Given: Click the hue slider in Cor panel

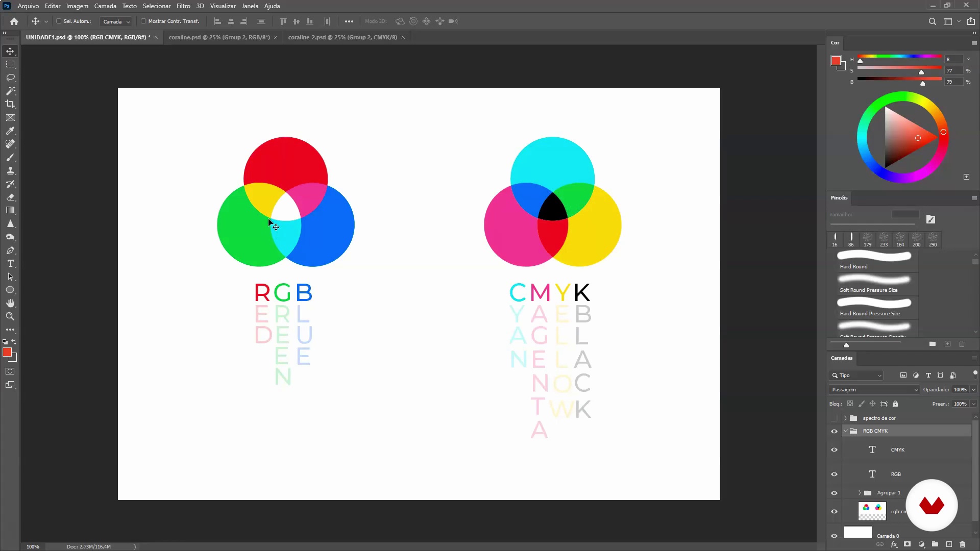Looking at the screenshot, I should point(899,56).
